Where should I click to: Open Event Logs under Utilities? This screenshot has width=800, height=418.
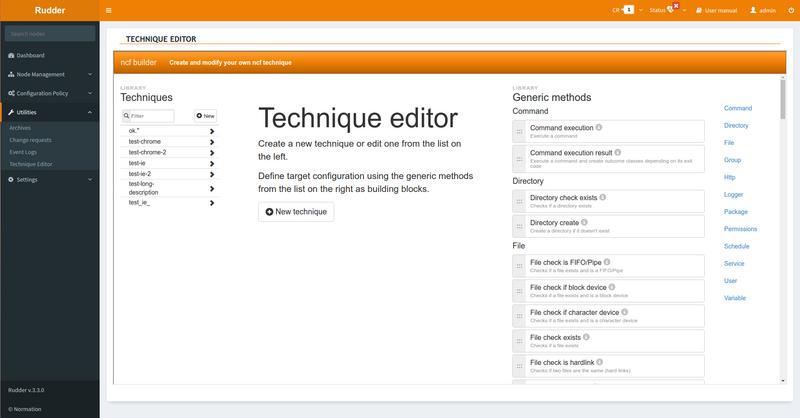click(23, 152)
